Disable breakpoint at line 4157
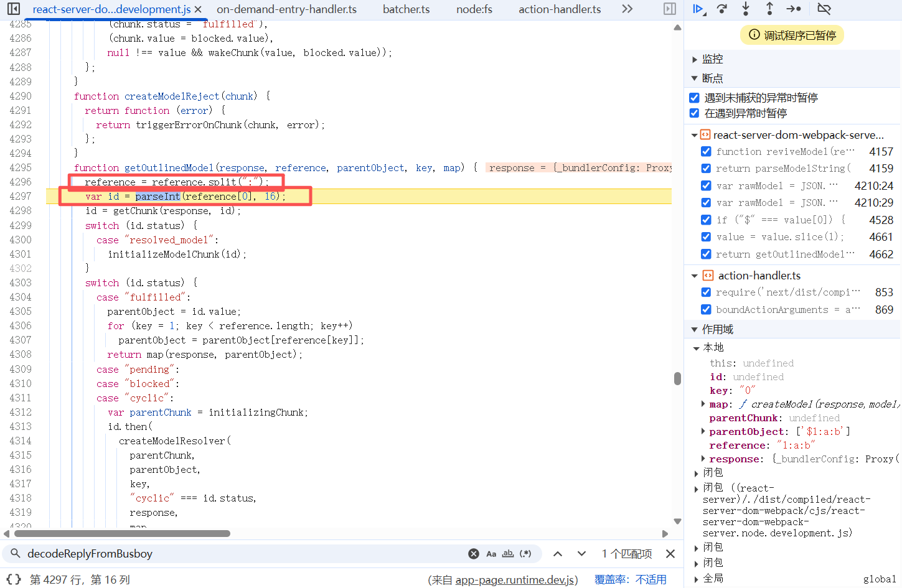Screen dimensions: 902x588 [706, 151]
